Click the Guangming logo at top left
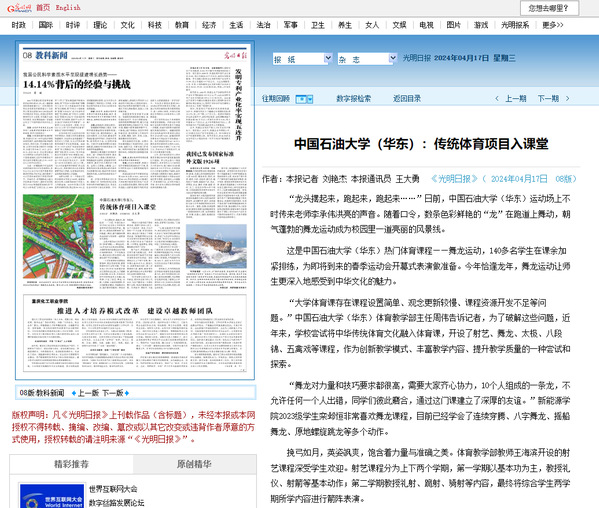The image size is (599, 508). pos(19,8)
